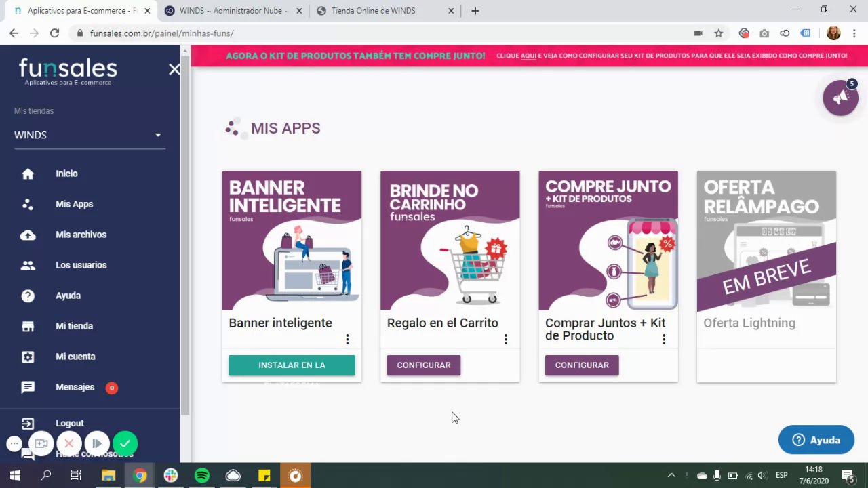The width and height of the screenshot is (868, 488).
Task: Click the Ayuda question mark sidebar icon
Action: click(28, 296)
